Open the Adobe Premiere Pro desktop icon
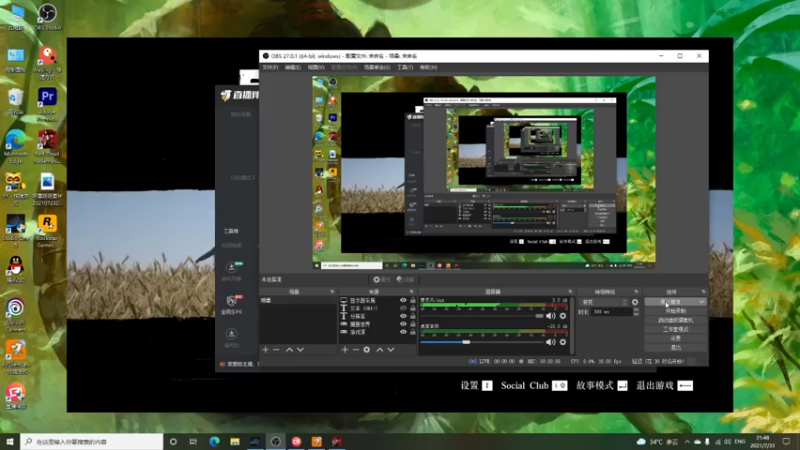 coord(47,105)
